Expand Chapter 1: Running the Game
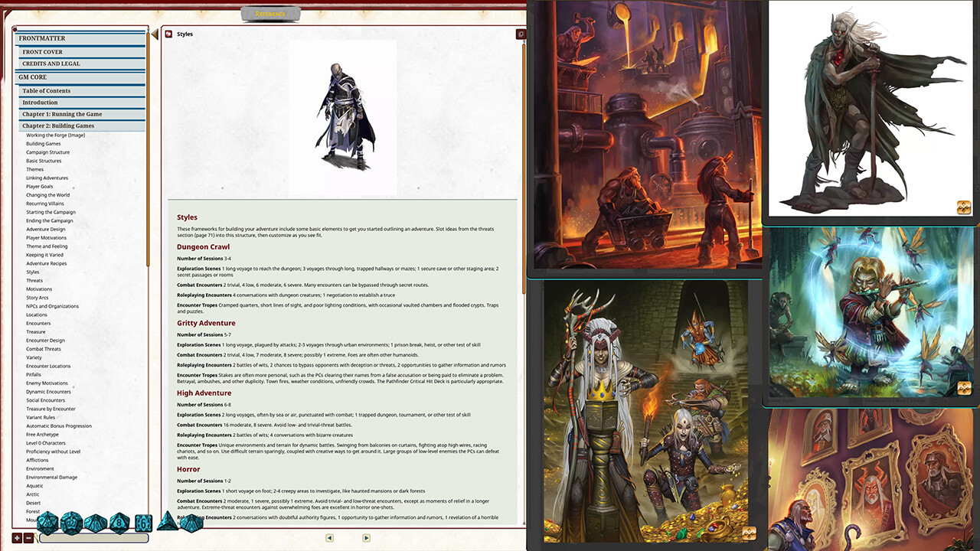980x551 pixels. click(x=59, y=113)
